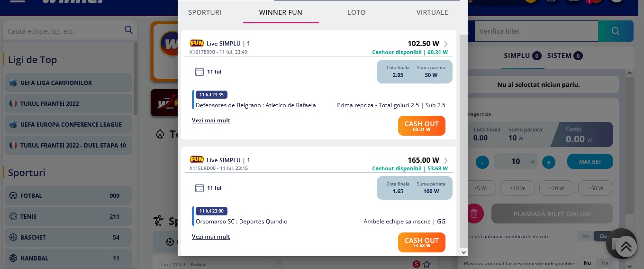Click the search magnifier in left sidebar

click(x=128, y=30)
